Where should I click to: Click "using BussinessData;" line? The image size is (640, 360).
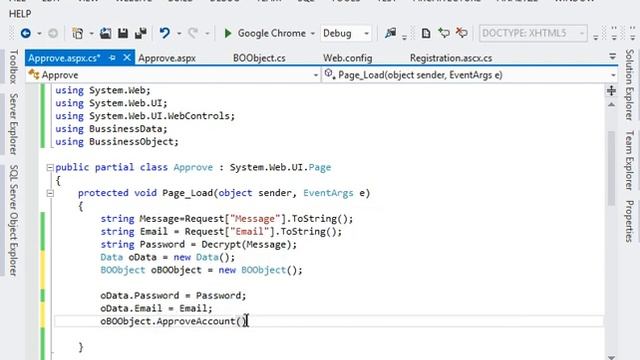coord(111,129)
